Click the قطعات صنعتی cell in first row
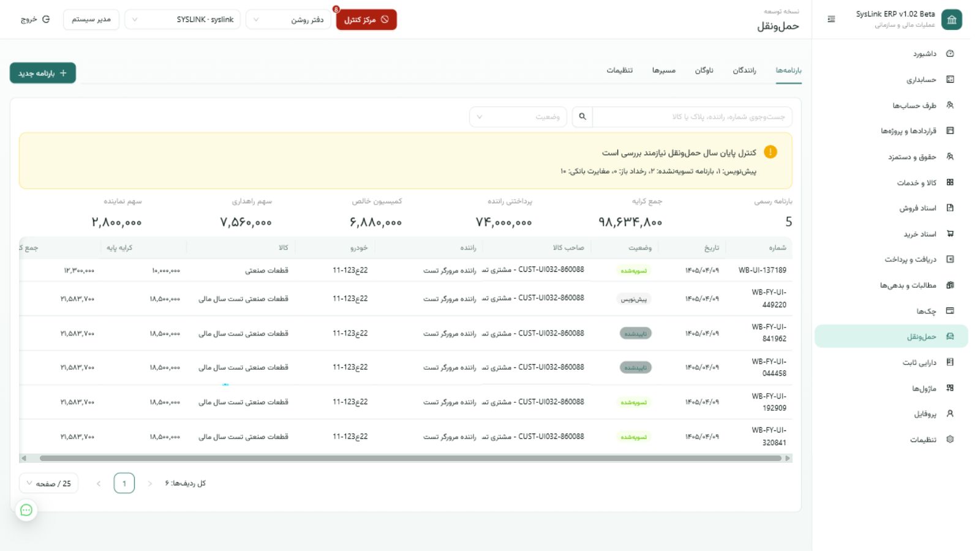980x551 pixels. (x=266, y=270)
